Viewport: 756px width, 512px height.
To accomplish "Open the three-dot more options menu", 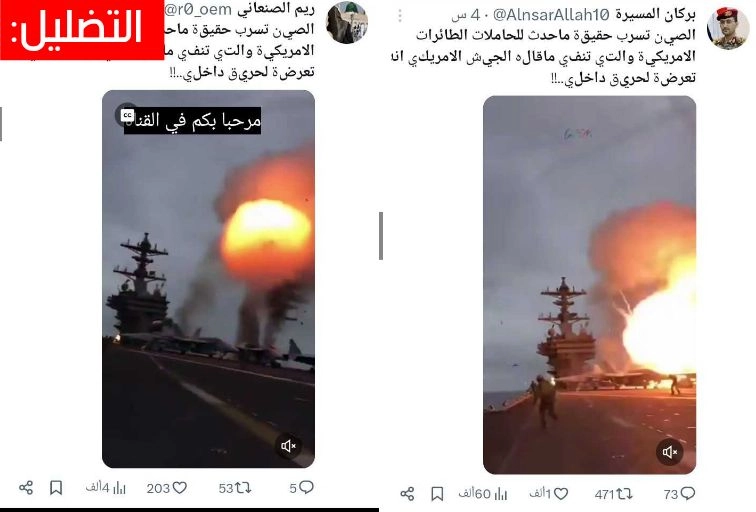I will point(400,16).
